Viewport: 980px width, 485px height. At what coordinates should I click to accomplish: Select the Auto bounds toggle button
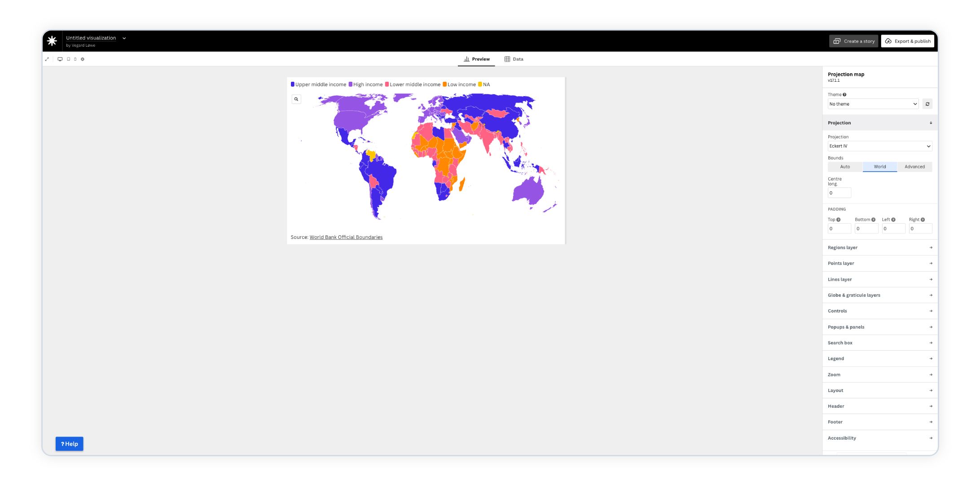845,166
